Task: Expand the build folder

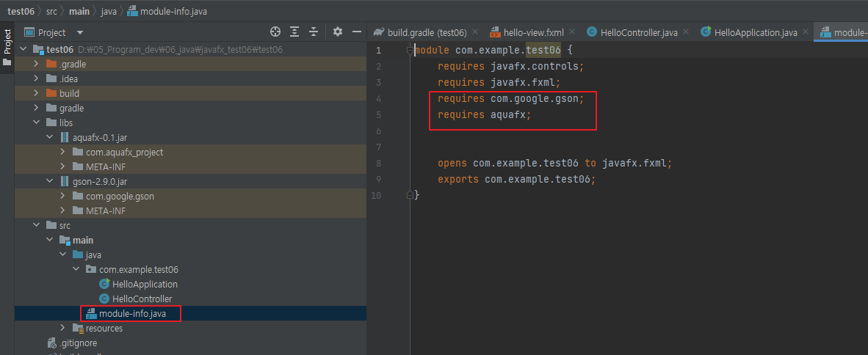Action: (36, 93)
